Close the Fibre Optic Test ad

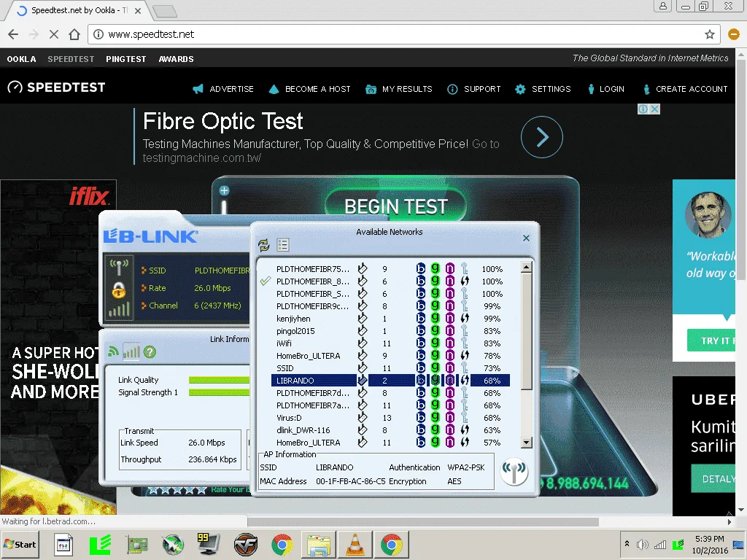(655, 109)
